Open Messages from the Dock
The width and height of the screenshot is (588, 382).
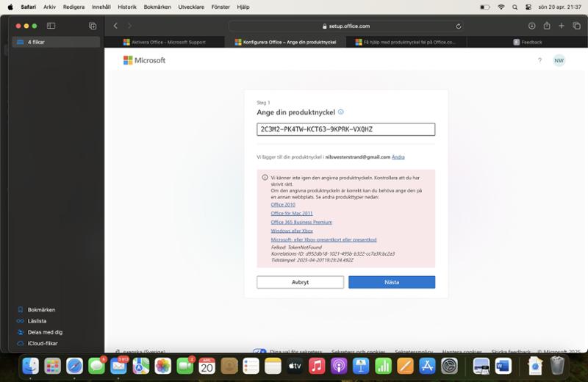click(x=96, y=366)
